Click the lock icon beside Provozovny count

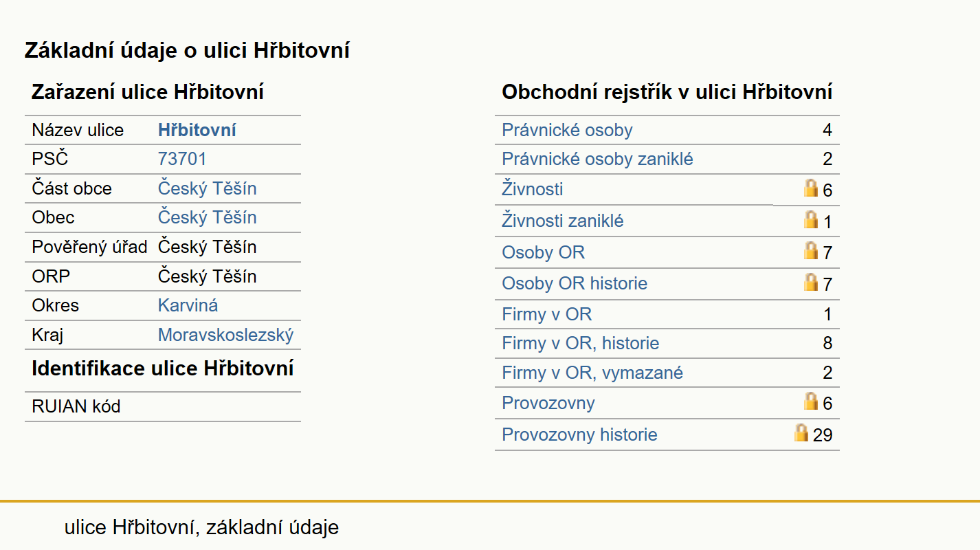pos(811,401)
